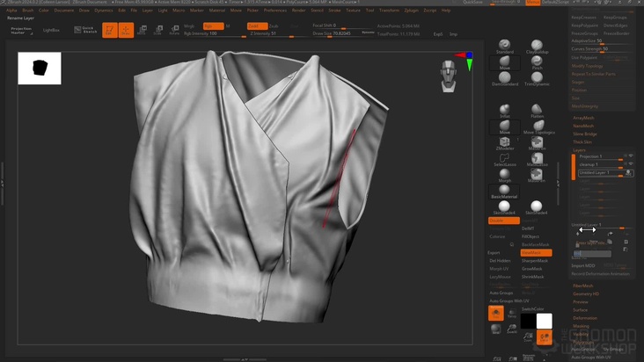644x362 pixels.
Task: Expand the Slime Bridge subpalette
Action: point(585,134)
